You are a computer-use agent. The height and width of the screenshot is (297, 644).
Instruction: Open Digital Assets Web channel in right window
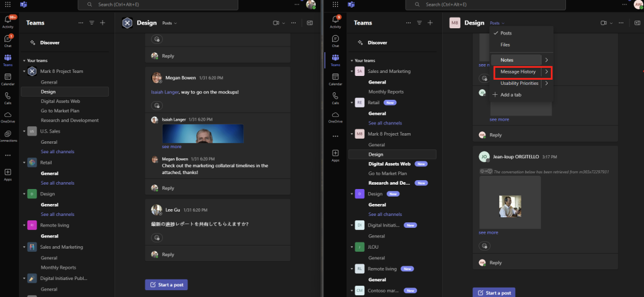click(x=389, y=164)
